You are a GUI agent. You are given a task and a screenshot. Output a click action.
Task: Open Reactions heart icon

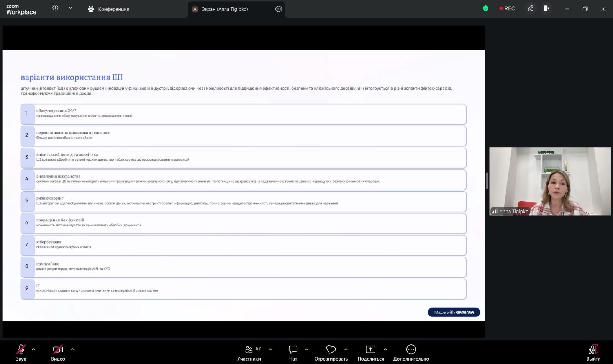coord(331,352)
